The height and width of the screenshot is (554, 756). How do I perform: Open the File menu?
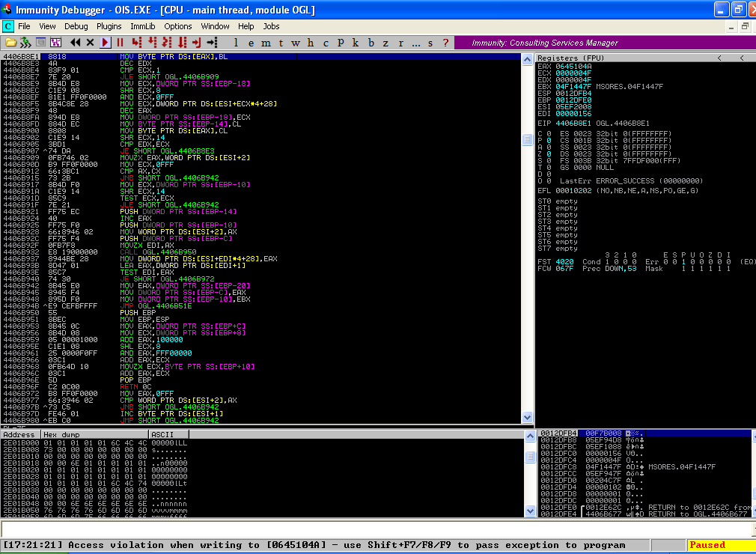[24, 26]
